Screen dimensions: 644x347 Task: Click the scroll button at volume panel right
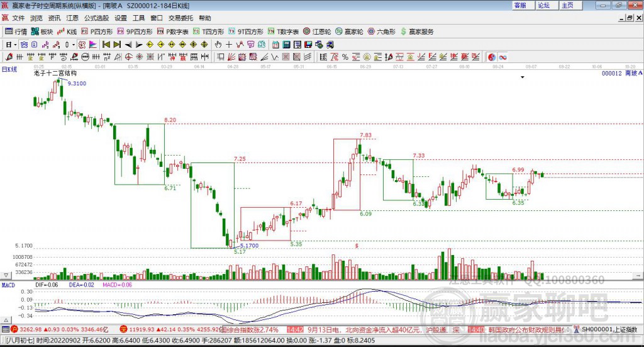tap(638, 275)
